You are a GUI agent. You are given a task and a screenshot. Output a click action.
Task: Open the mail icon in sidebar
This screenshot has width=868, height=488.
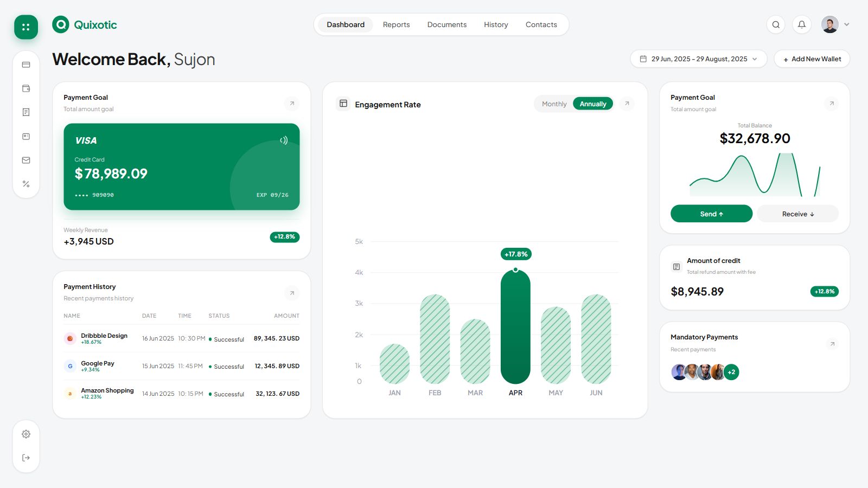click(26, 160)
